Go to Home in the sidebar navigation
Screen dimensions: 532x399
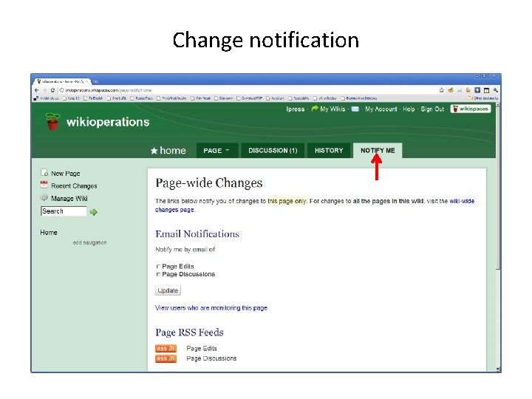[49, 233]
